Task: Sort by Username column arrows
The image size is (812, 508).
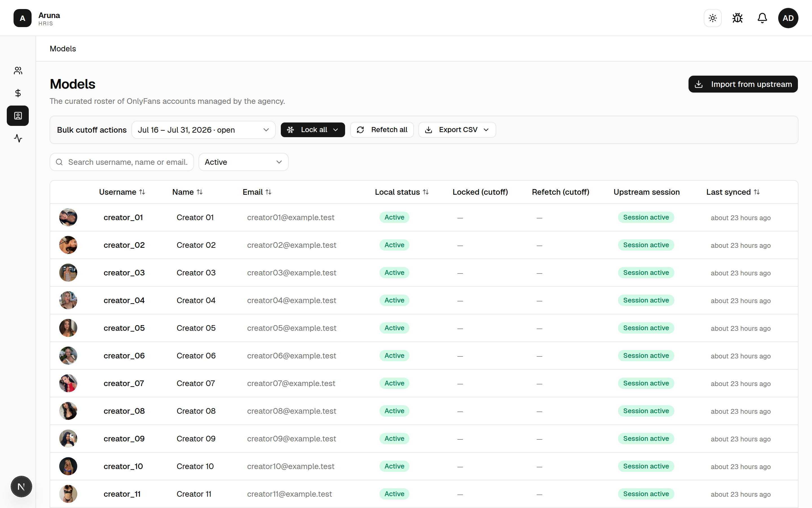Action: 142,192
